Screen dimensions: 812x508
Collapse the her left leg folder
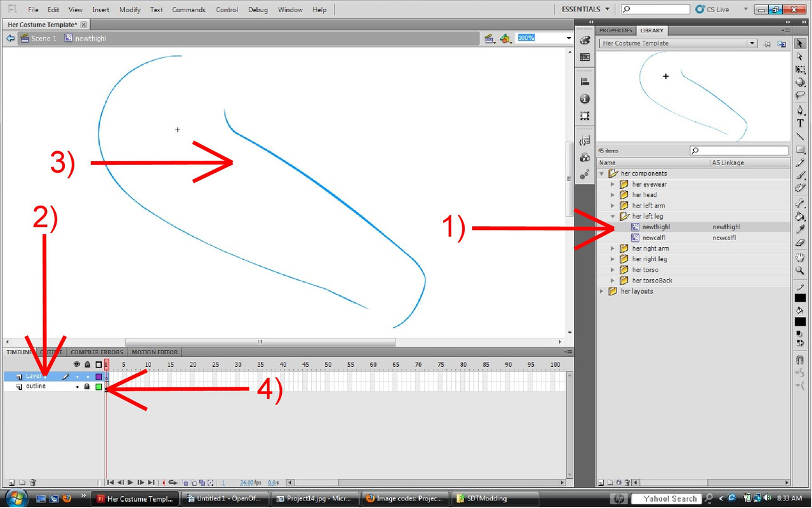click(613, 217)
